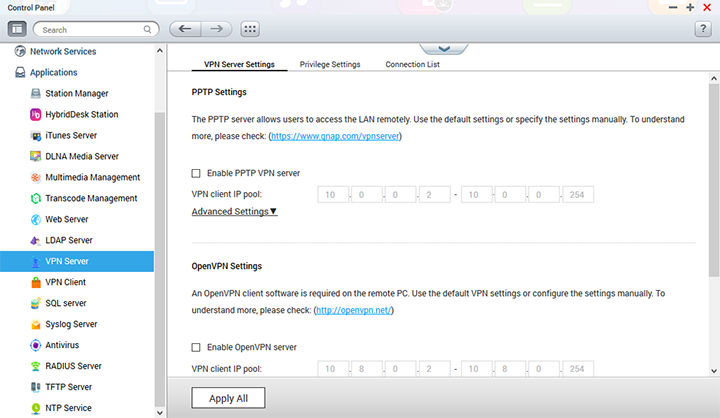Click the Control Panel search field
The height and width of the screenshot is (418, 720).
point(94,30)
